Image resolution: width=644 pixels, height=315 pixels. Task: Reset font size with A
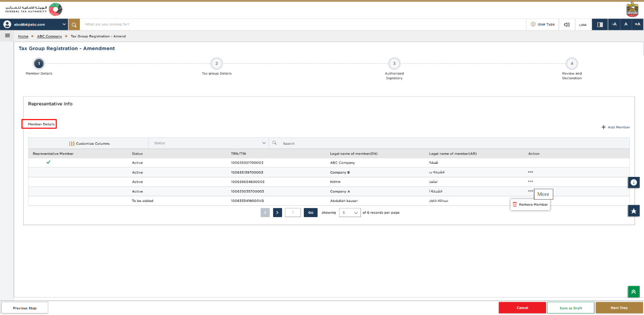pyautogui.click(x=626, y=24)
